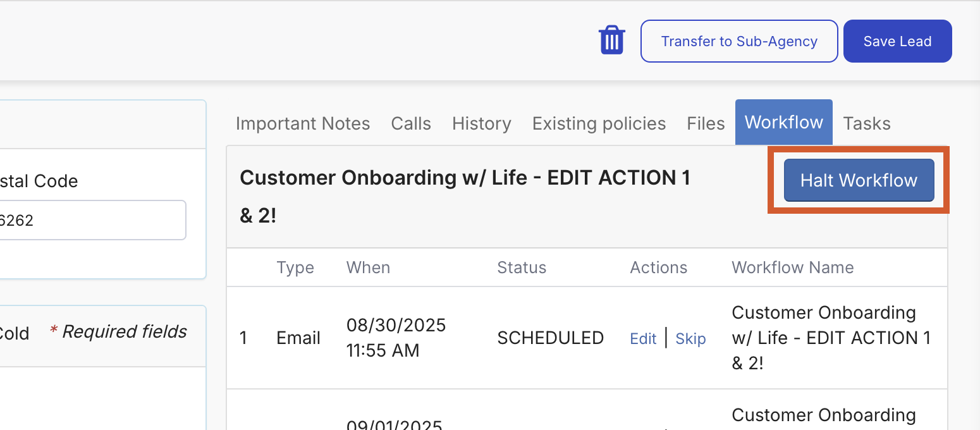The image size is (980, 430).
Task: Select the Workflow tab
Action: click(783, 122)
